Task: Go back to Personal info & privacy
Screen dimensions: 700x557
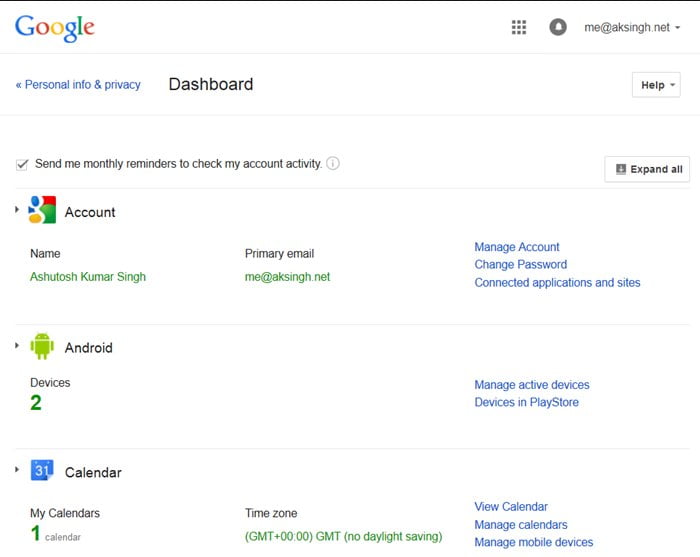Action: click(x=78, y=84)
